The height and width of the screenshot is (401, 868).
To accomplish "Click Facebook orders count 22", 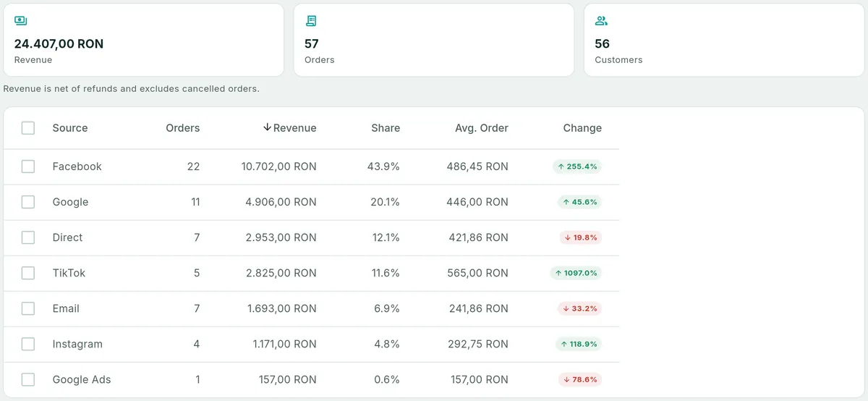I will coord(193,166).
